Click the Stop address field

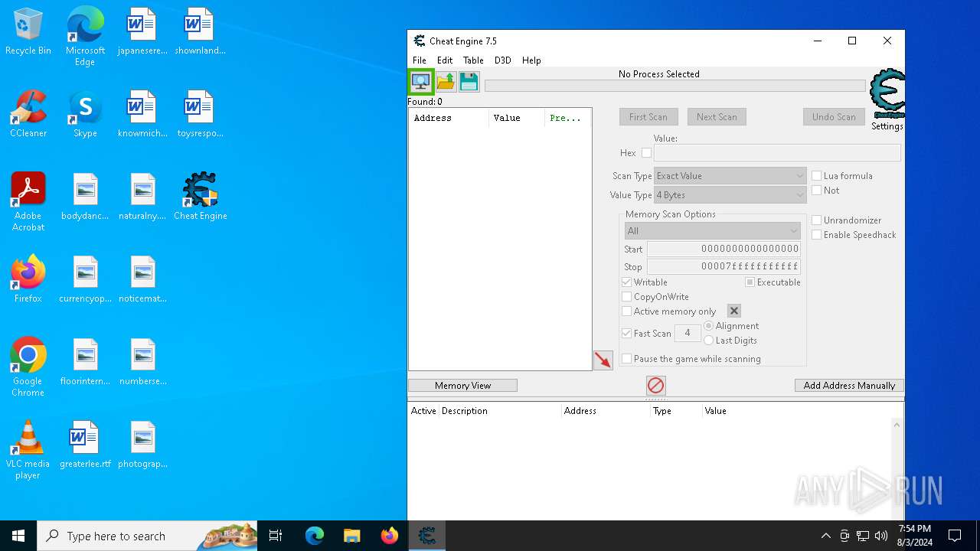coord(724,267)
